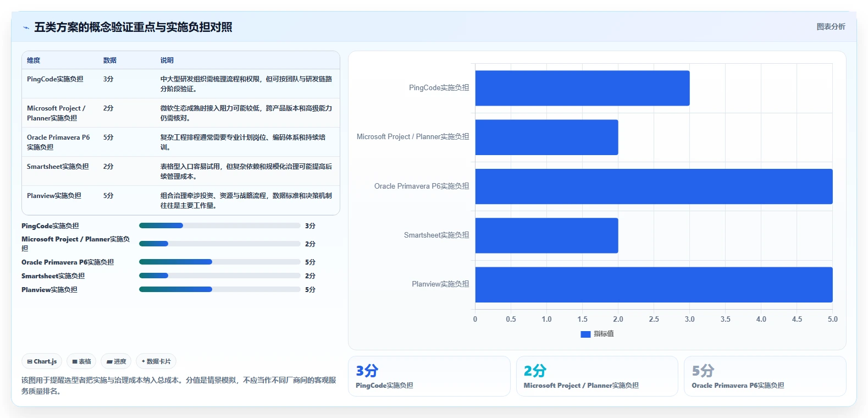Select PingCode实施负担 table row name
The height and width of the screenshot is (418, 868).
55,79
